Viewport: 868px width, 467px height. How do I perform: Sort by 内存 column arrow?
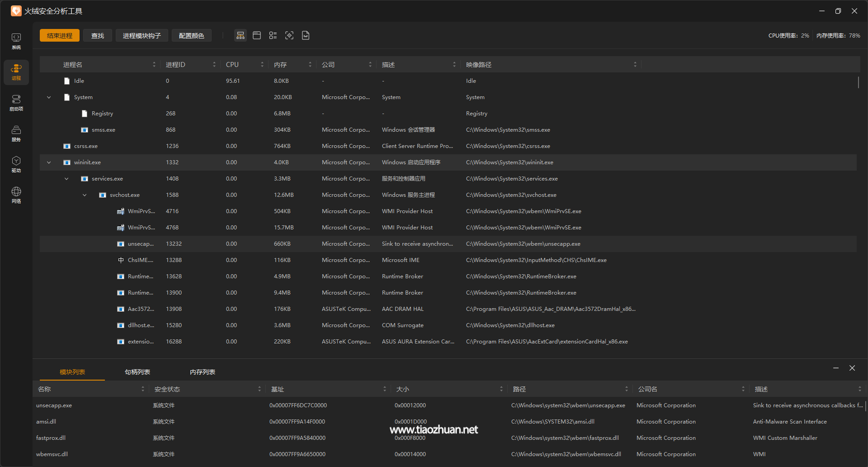pos(310,65)
